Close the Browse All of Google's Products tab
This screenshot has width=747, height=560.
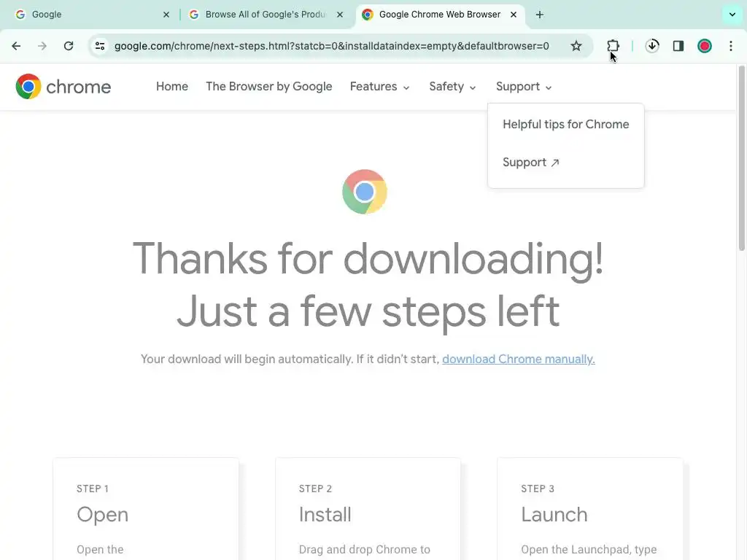tap(340, 15)
